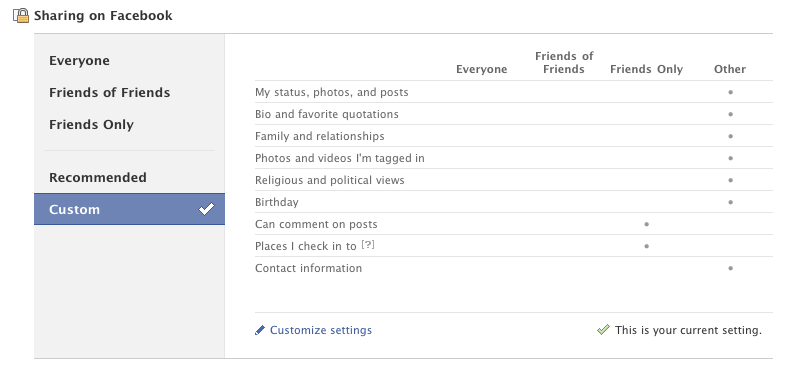Image resolution: width=791 pixels, height=377 pixels.
Task: Click the Friends Only dot for Places I check in to
Action: pos(646,246)
